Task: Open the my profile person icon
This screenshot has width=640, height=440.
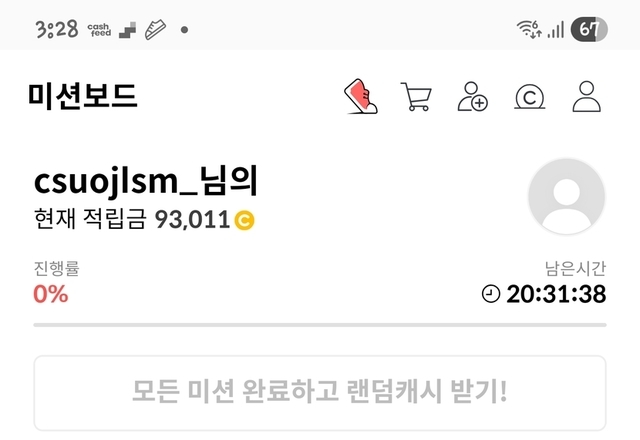Action: 587,96
